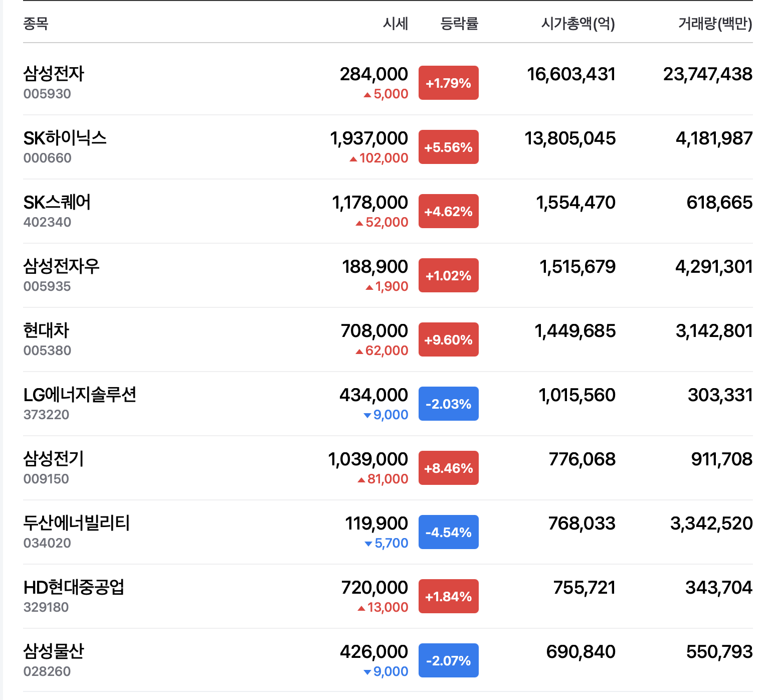
Task: Open the 현대차 stock name
Action: [46, 330]
